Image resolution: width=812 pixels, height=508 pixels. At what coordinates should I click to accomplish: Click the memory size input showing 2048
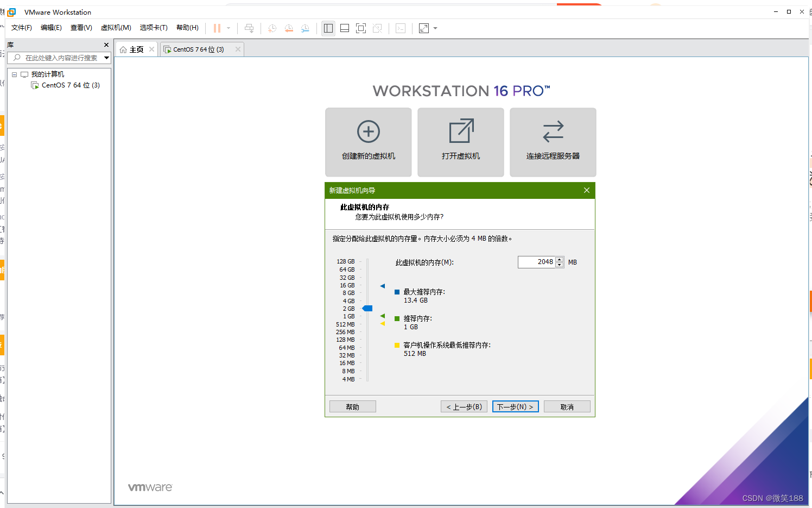(536, 262)
